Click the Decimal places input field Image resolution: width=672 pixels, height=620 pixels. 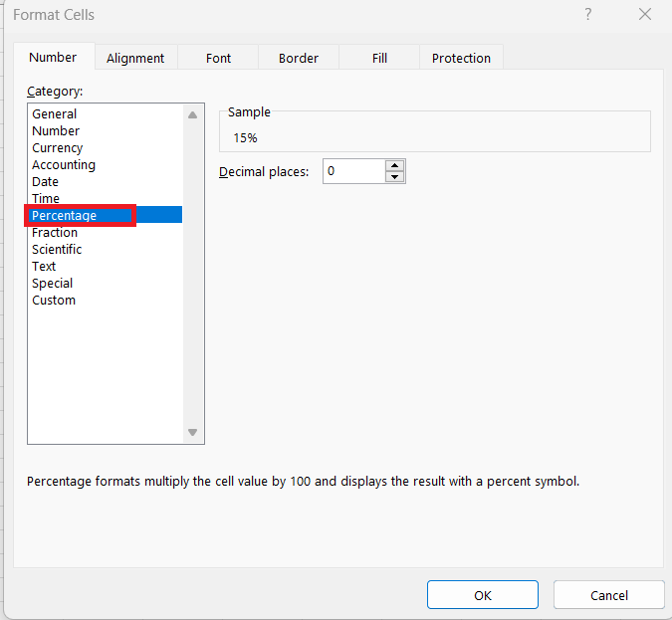[x=354, y=171]
